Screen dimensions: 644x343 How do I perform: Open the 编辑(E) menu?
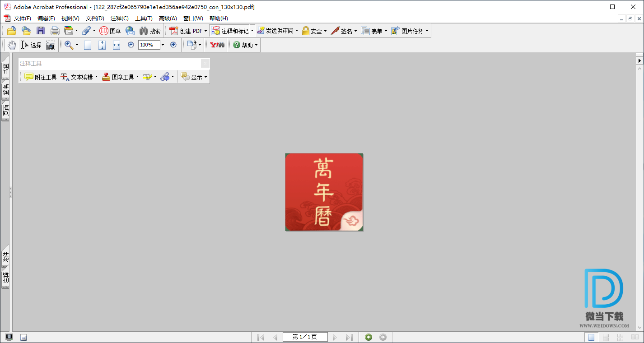46,19
